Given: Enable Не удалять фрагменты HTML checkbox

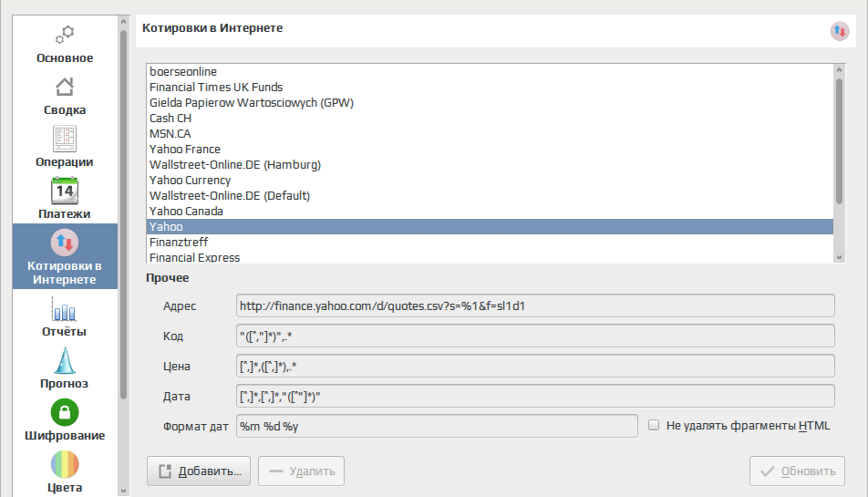Looking at the screenshot, I should click(x=654, y=425).
